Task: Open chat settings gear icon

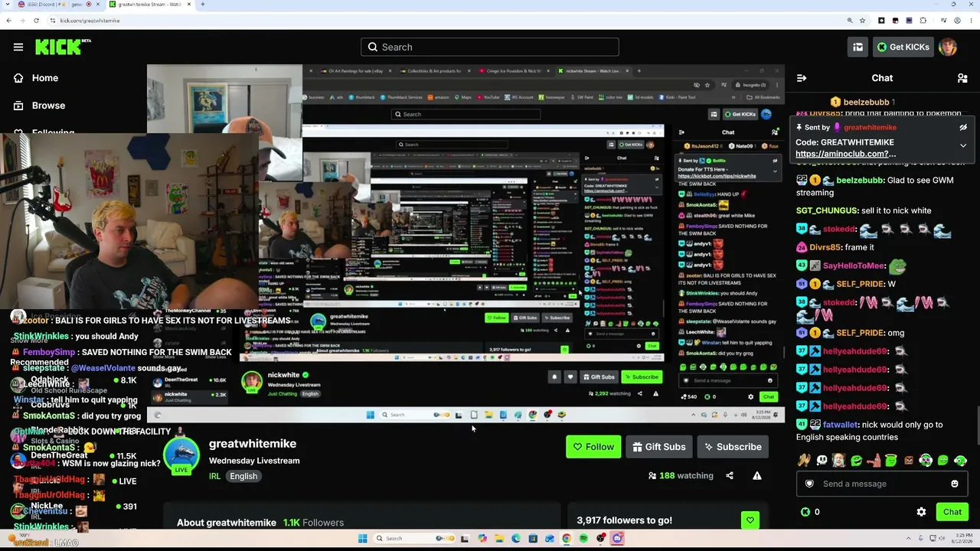Action: coord(921,512)
